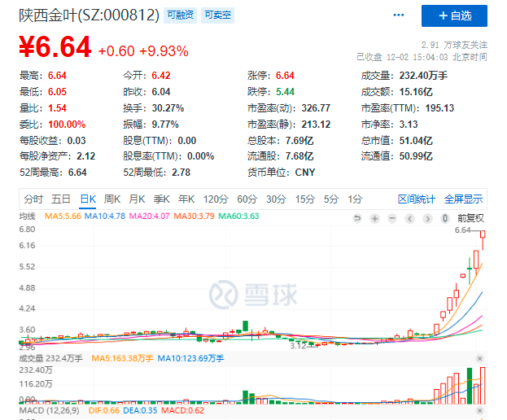Click the DIF:0.66 MACD label
Viewport: 507px width, 420px height.
click(x=104, y=410)
